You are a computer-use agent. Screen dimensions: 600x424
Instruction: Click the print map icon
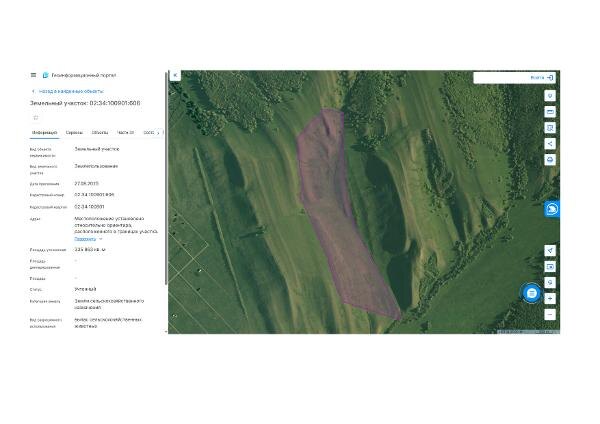(x=550, y=160)
